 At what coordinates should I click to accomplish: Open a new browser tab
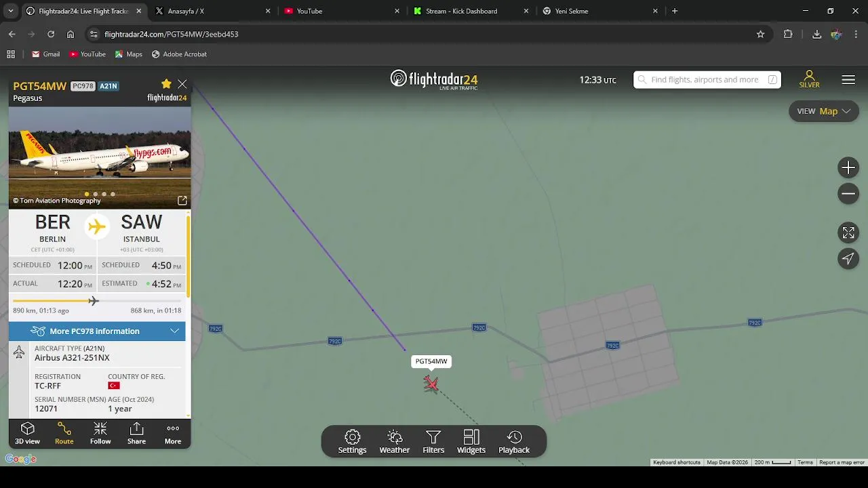674,11
